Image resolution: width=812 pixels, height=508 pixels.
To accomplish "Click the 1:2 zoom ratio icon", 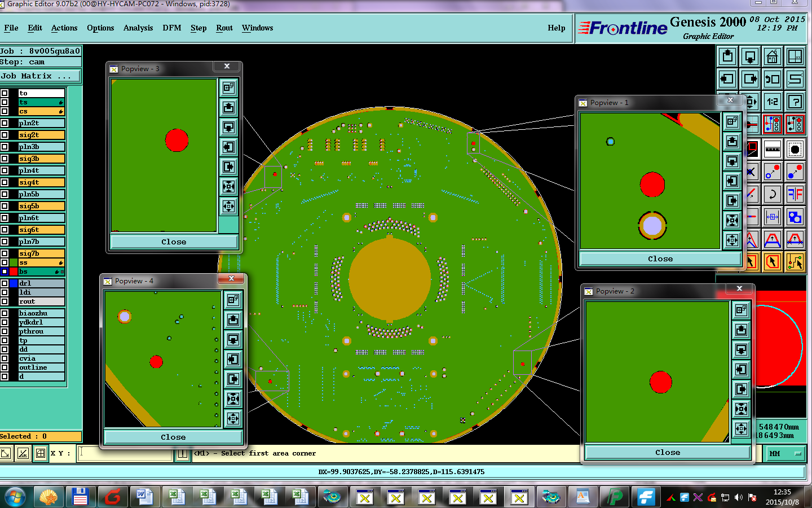I will [x=773, y=102].
